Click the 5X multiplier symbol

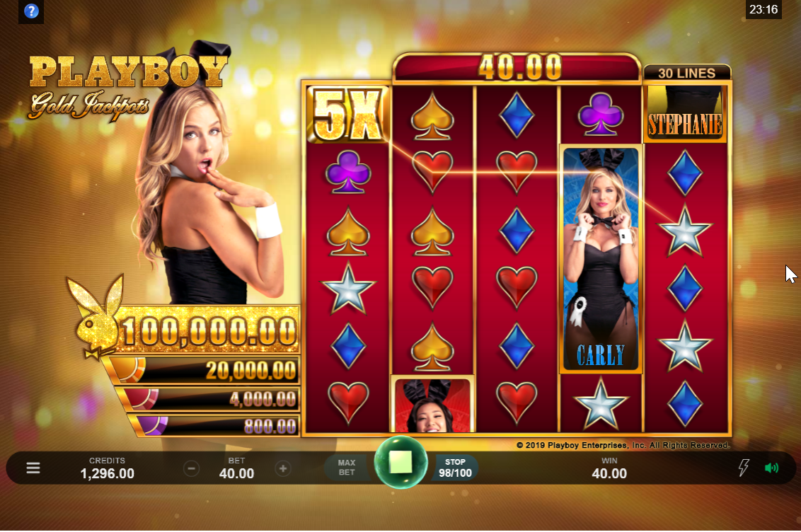pyautogui.click(x=347, y=115)
